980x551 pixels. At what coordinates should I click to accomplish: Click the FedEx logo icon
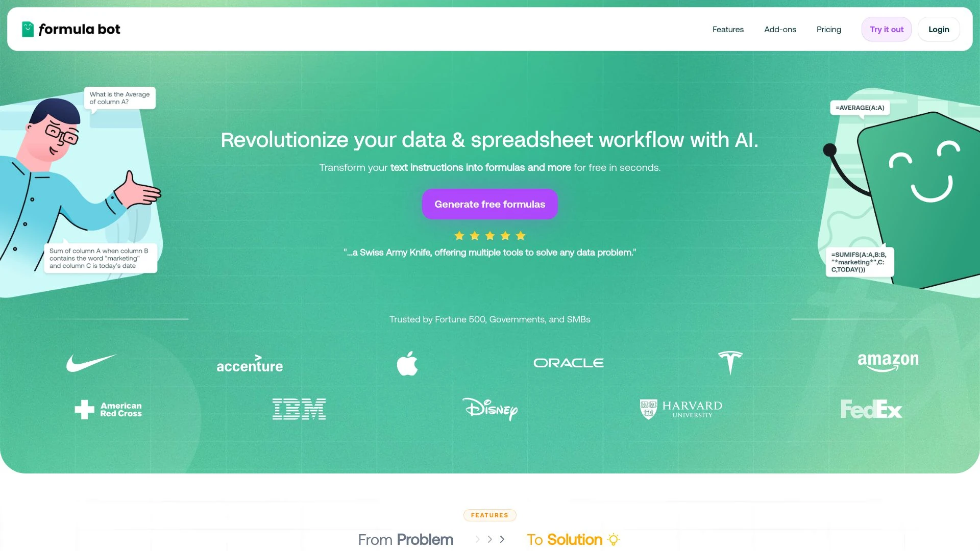tap(872, 409)
